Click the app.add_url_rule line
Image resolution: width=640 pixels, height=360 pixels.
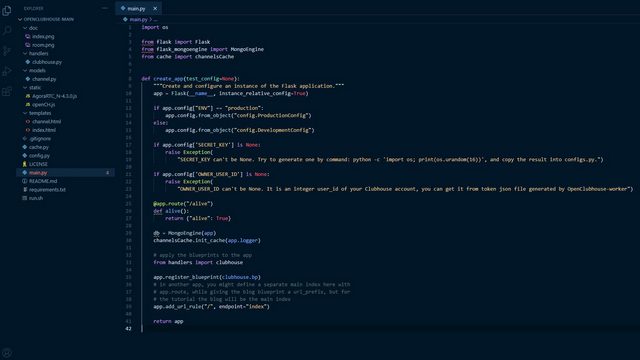[211, 307]
